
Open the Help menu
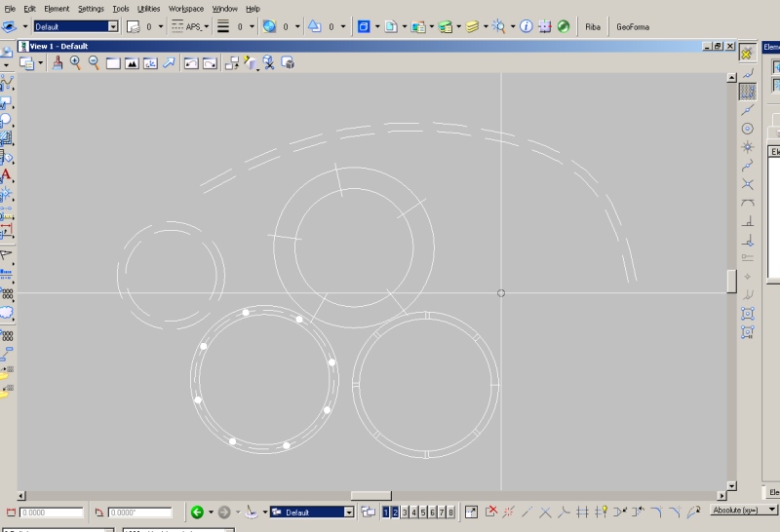253,9
